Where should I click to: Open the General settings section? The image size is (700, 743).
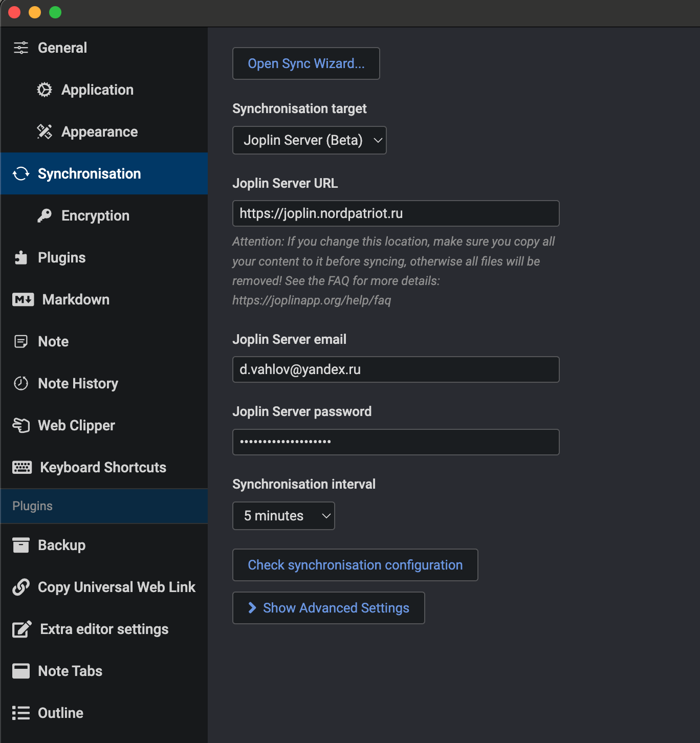(x=104, y=48)
